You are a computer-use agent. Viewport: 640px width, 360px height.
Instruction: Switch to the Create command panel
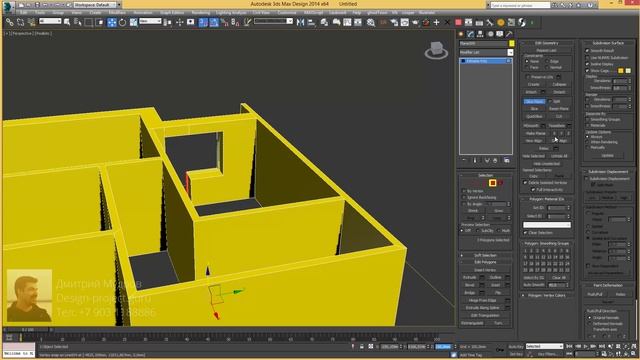[461, 34]
